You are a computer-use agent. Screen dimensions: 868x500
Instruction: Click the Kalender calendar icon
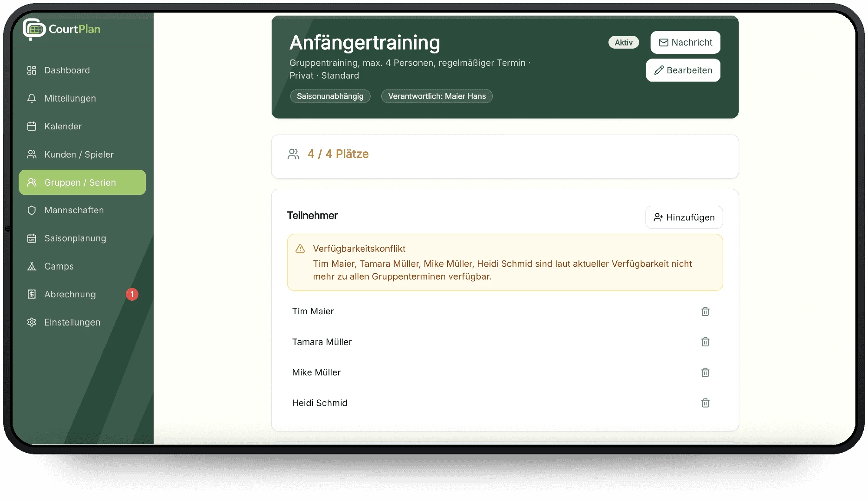(x=32, y=126)
